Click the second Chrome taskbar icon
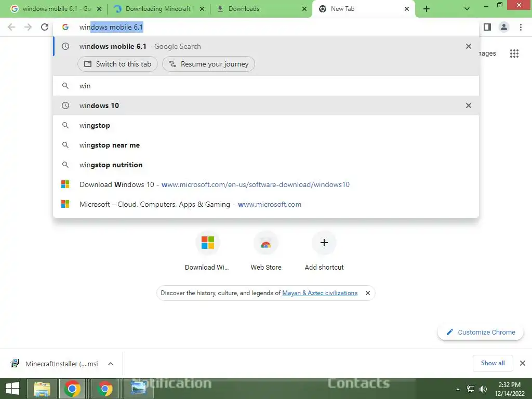The image size is (532, 399). coord(105,389)
